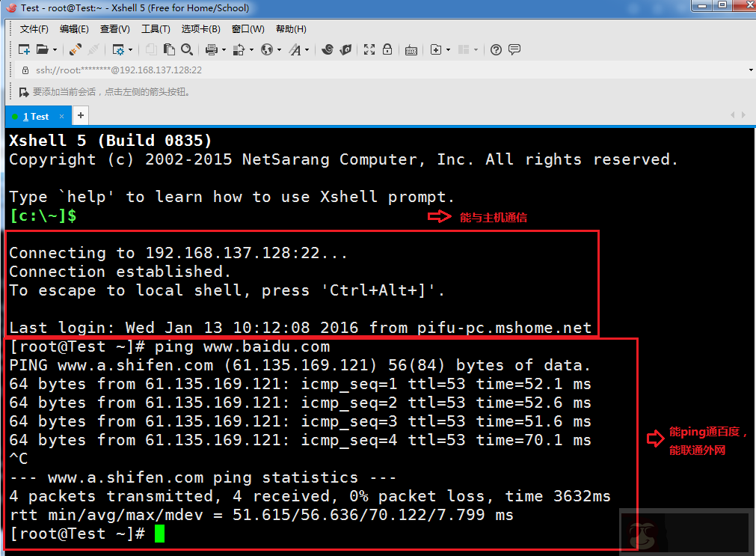This screenshot has width=756, height=556.
Task: Open the 文件(F) menu
Action: pyautogui.click(x=34, y=29)
